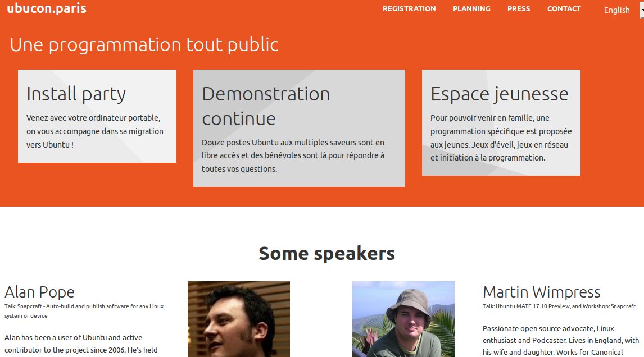Go to the PRESS page
The height and width of the screenshot is (357, 644).
coord(519,8)
